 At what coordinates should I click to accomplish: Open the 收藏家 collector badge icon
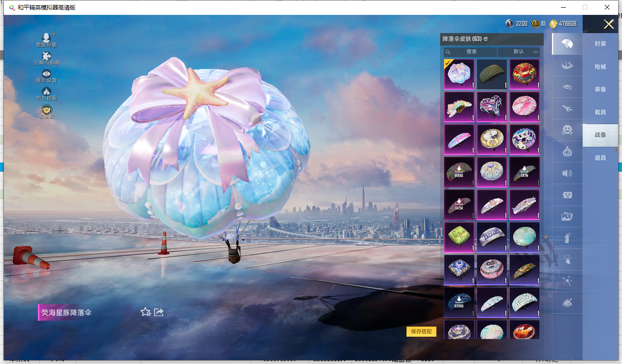47,109
